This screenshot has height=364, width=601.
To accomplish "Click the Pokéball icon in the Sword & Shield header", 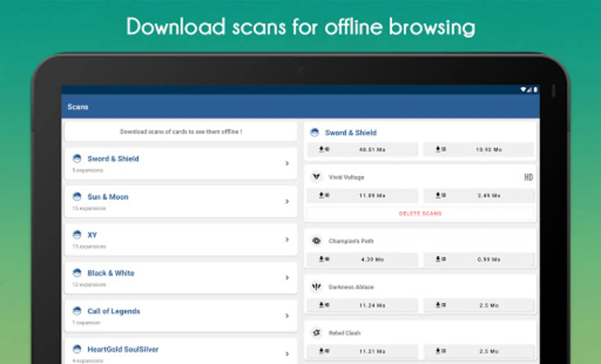I will [314, 132].
